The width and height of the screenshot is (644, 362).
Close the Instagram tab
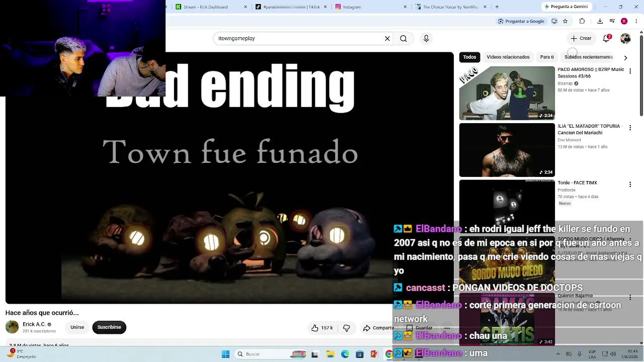click(405, 7)
